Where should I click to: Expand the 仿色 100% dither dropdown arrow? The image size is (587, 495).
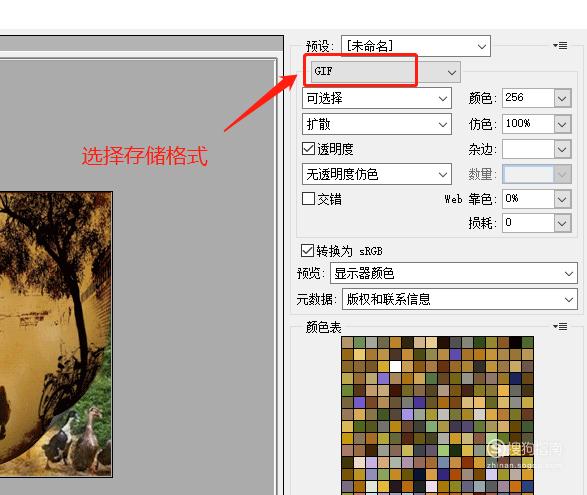coord(562,124)
